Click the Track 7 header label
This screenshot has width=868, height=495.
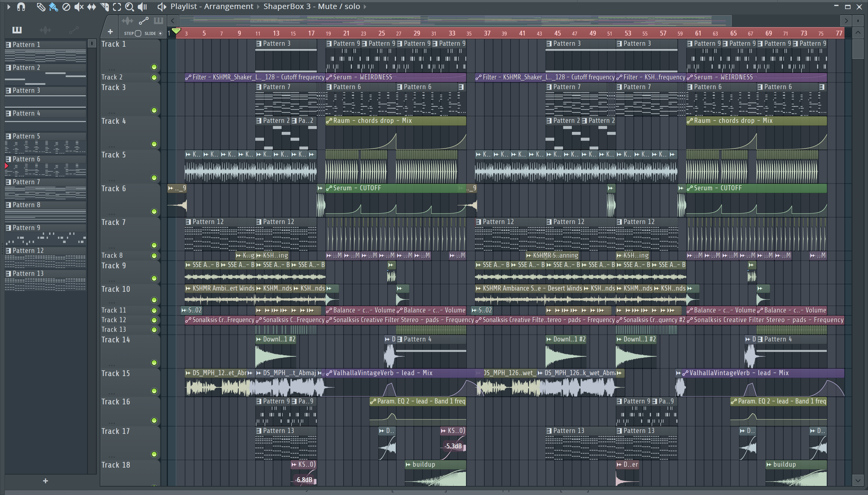pos(114,222)
